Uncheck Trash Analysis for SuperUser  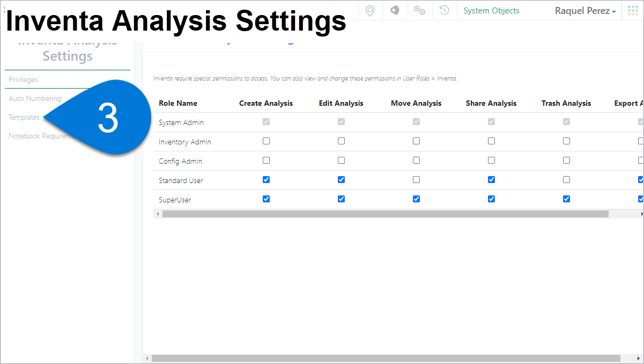(566, 199)
